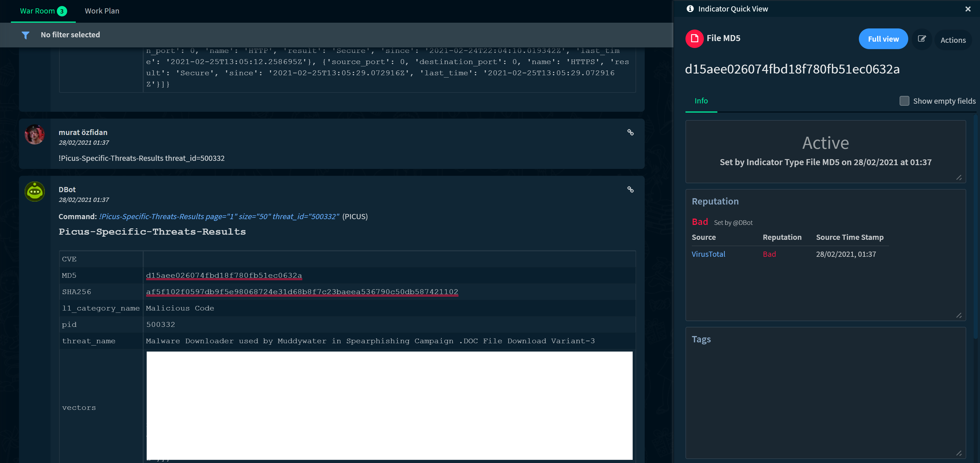The height and width of the screenshot is (463, 980).
Task: Click the red File MD5 type icon
Action: coord(694,38)
